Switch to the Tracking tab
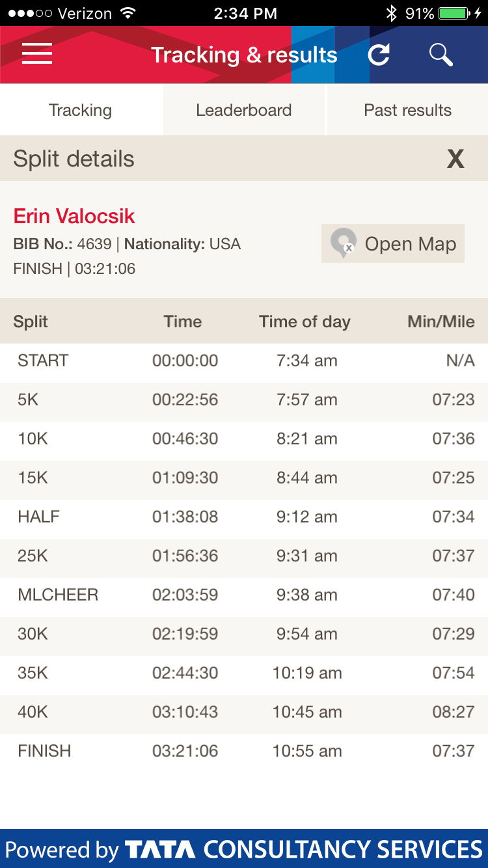 (81, 110)
